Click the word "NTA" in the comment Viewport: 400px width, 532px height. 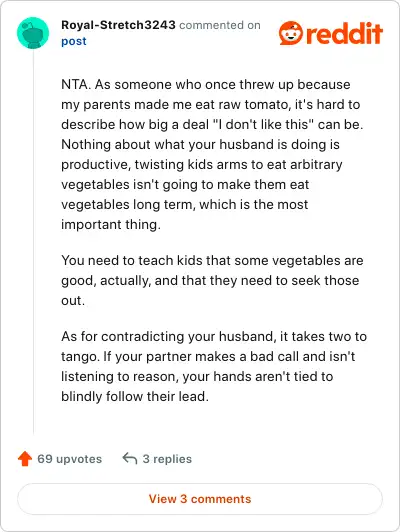[x=74, y=84]
